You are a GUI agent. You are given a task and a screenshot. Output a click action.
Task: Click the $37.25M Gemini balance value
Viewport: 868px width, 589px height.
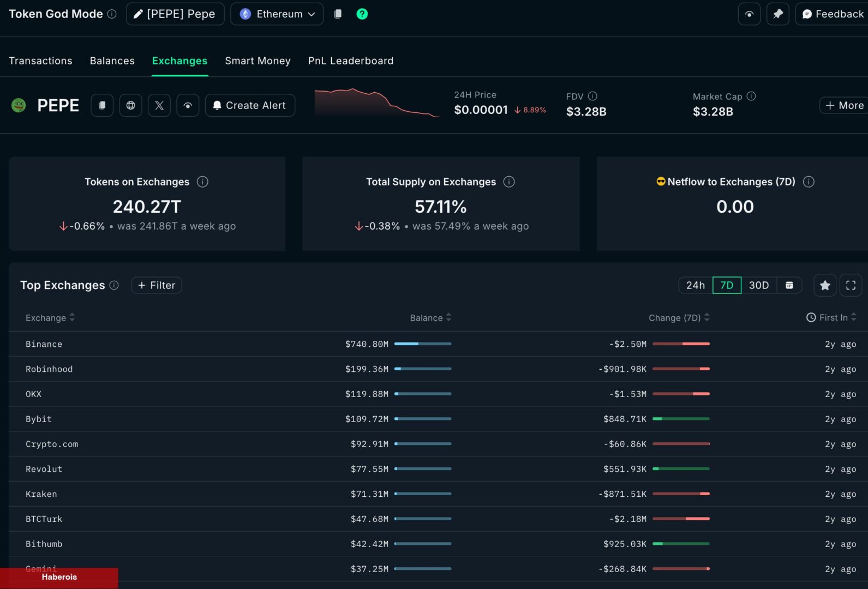[369, 569]
